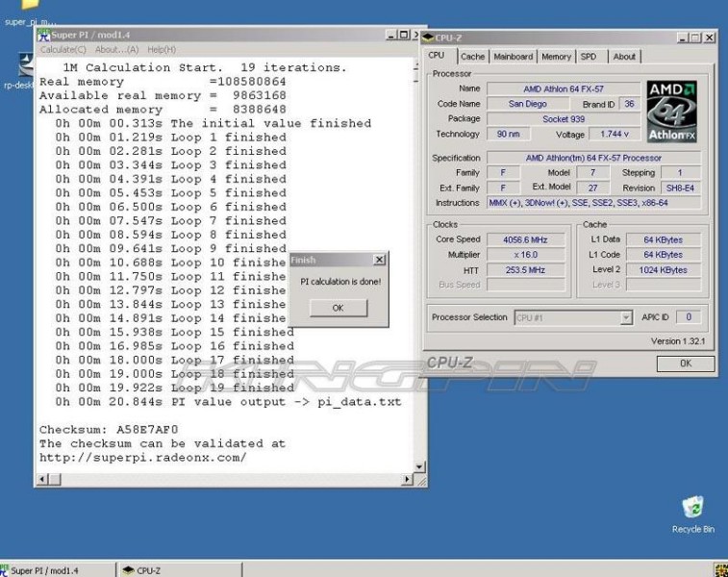Screen dimensions: 728x577
Task: Click OK in the Finish dialog
Action: click(x=339, y=308)
